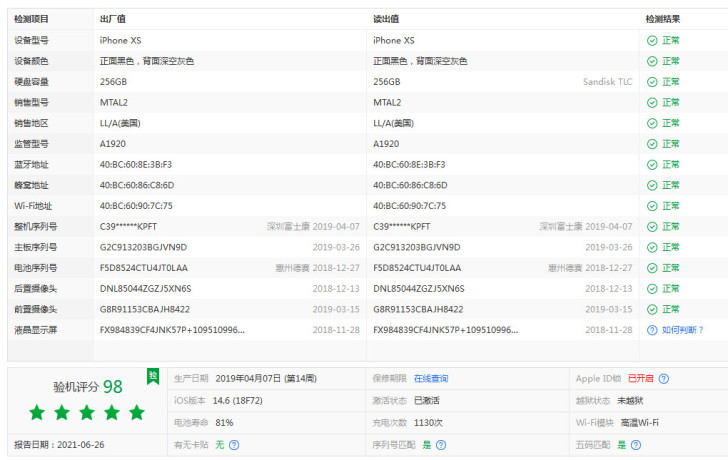Click read front camera serial G8R91153CBAJH8422
This screenshot has width=728, height=460.
(418, 309)
